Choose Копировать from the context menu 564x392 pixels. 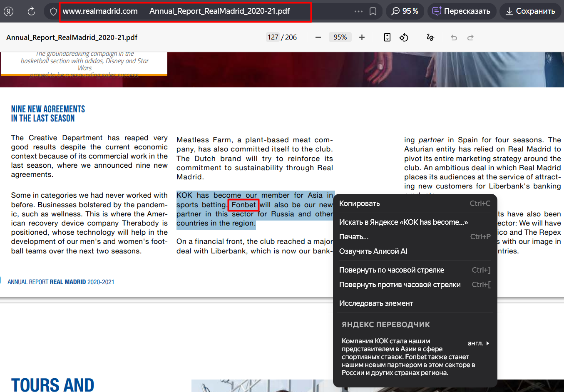[x=415, y=203]
